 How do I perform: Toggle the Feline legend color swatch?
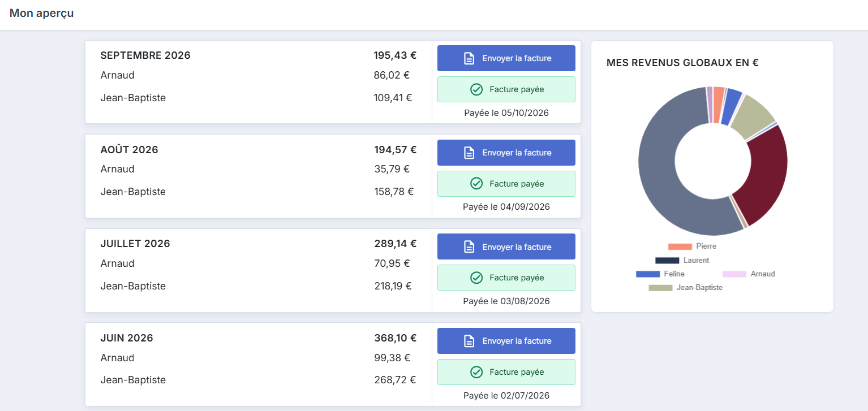pyautogui.click(x=648, y=274)
